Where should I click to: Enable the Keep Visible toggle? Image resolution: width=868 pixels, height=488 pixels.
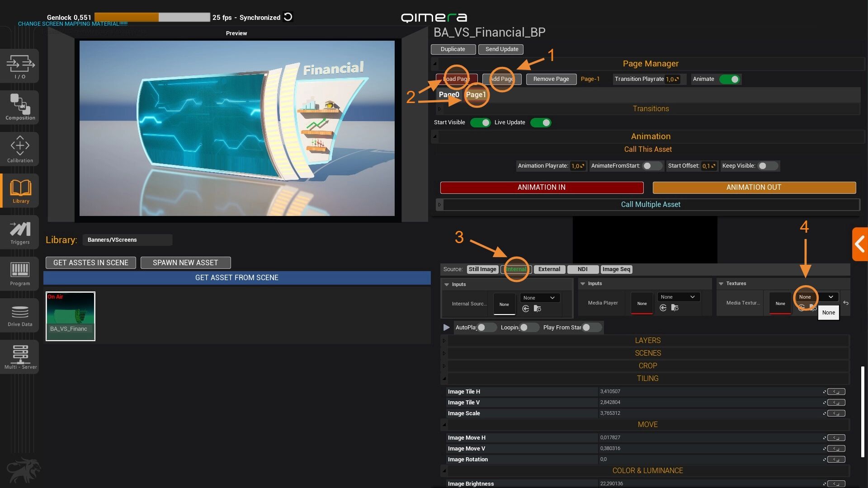768,166
